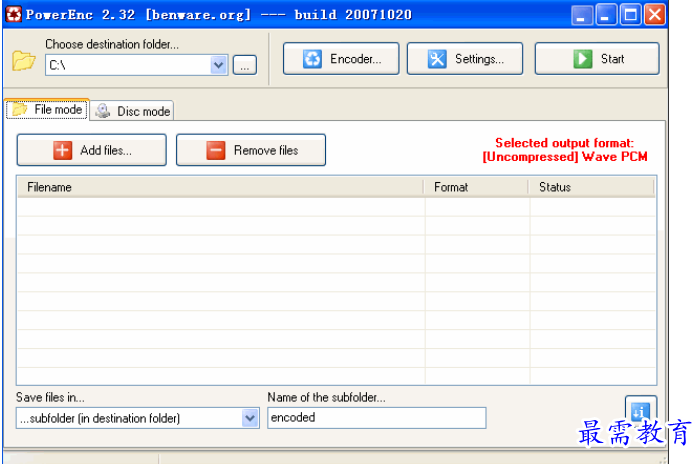700x464 pixels.
Task: Click the Save files in label
Action: tap(50, 397)
